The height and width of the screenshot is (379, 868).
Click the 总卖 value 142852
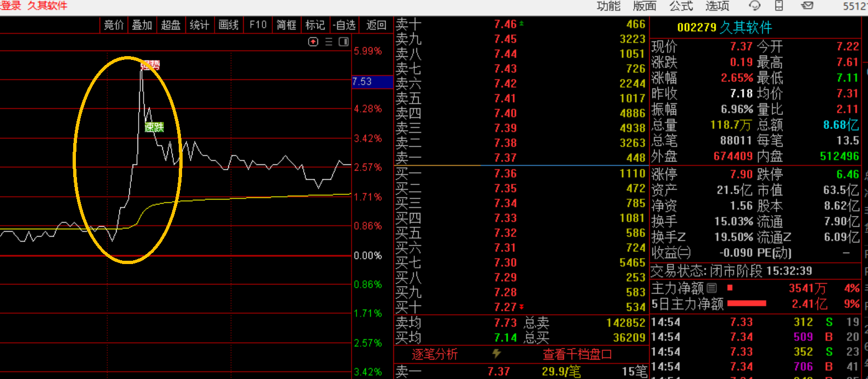click(626, 323)
